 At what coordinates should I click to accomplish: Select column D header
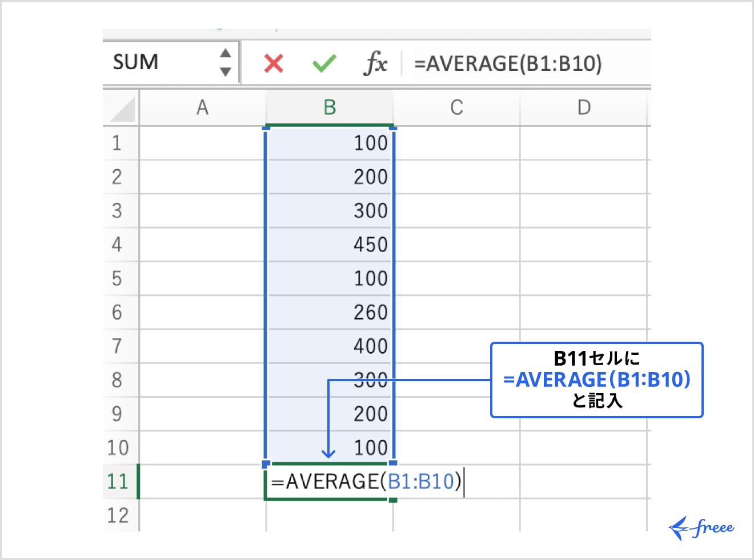[x=584, y=107]
